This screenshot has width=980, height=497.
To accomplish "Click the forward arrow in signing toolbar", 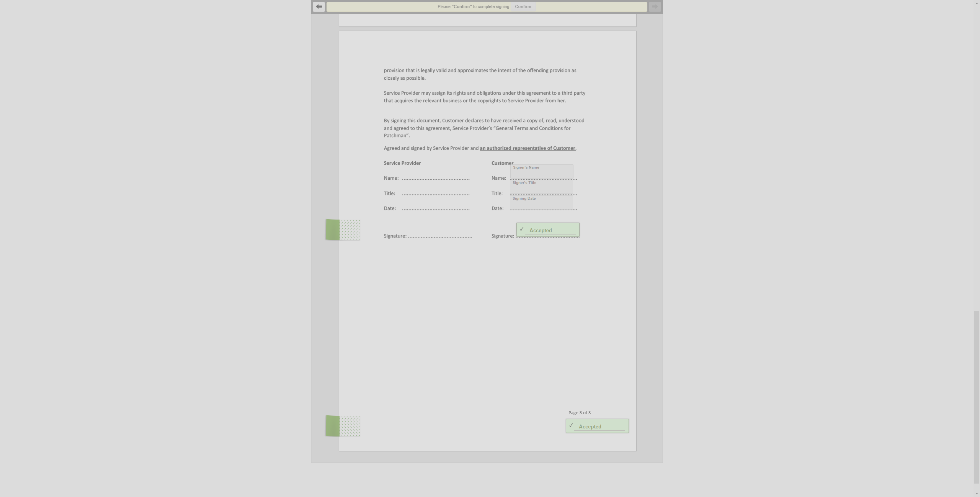I will tap(655, 7).
